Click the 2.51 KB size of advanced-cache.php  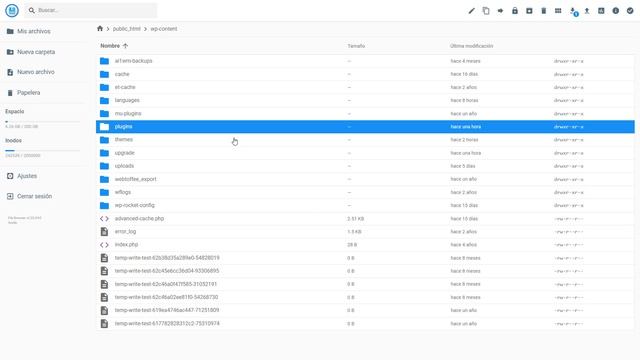point(356,219)
